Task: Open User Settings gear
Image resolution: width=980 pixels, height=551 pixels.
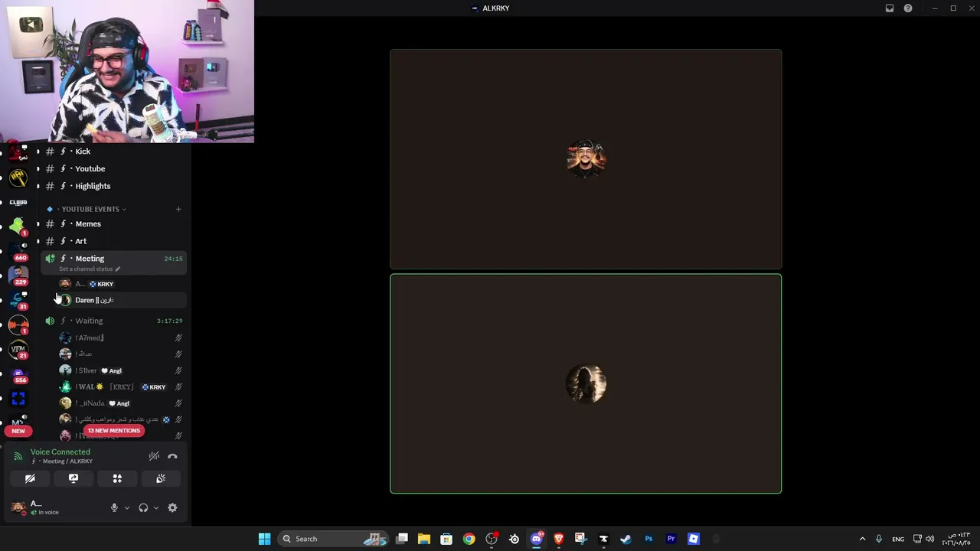Action: (x=172, y=507)
